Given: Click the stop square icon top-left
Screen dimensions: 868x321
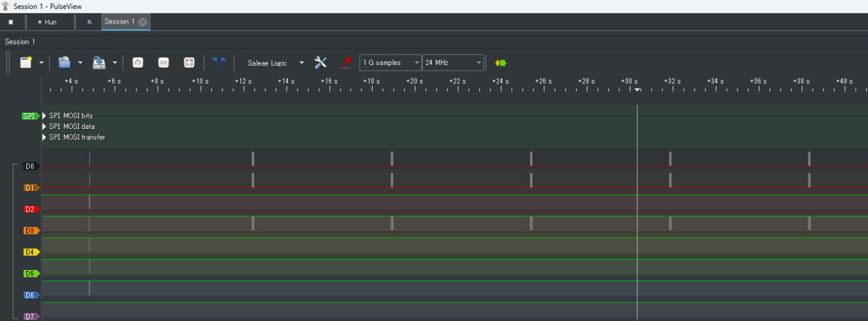Looking at the screenshot, I should pyautogui.click(x=11, y=22).
